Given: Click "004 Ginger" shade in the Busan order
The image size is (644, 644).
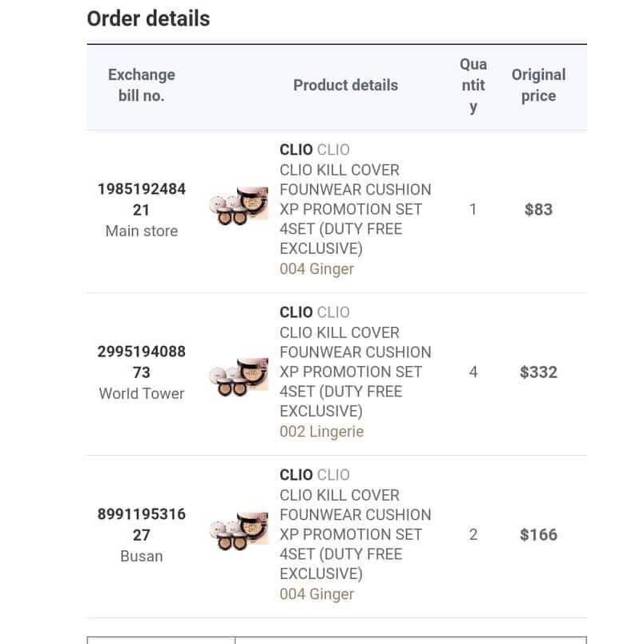Looking at the screenshot, I should 316,594.
